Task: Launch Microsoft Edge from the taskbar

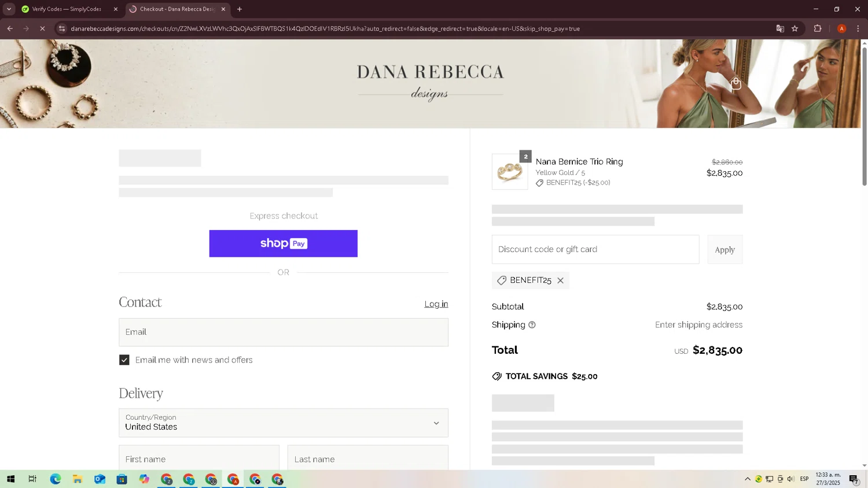Action: [56, 479]
